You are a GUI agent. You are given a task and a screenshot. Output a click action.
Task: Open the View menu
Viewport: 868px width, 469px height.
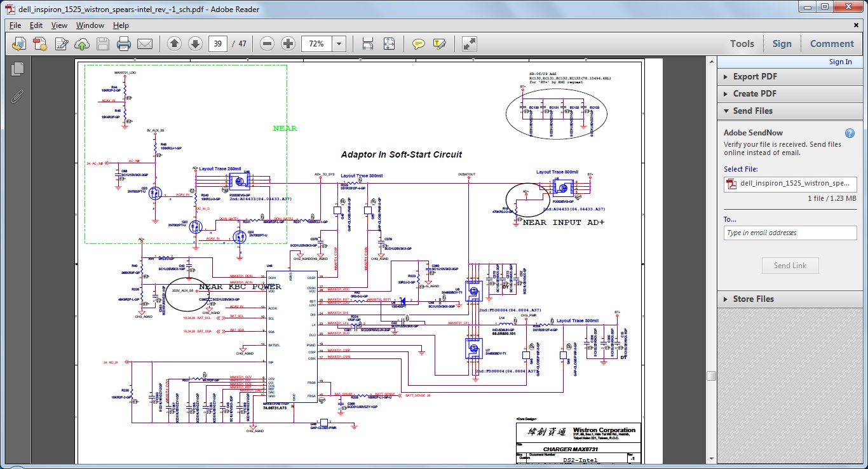[x=59, y=25]
